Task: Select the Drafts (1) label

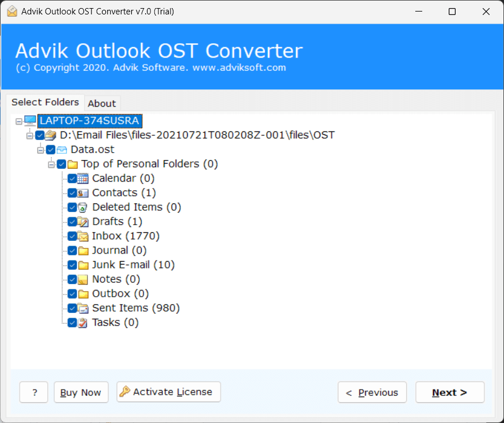Action: point(118,222)
